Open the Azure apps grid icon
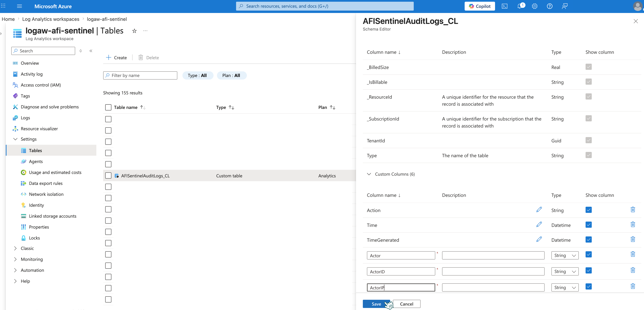Image resolution: width=644 pixels, height=310 pixels. 3,6
